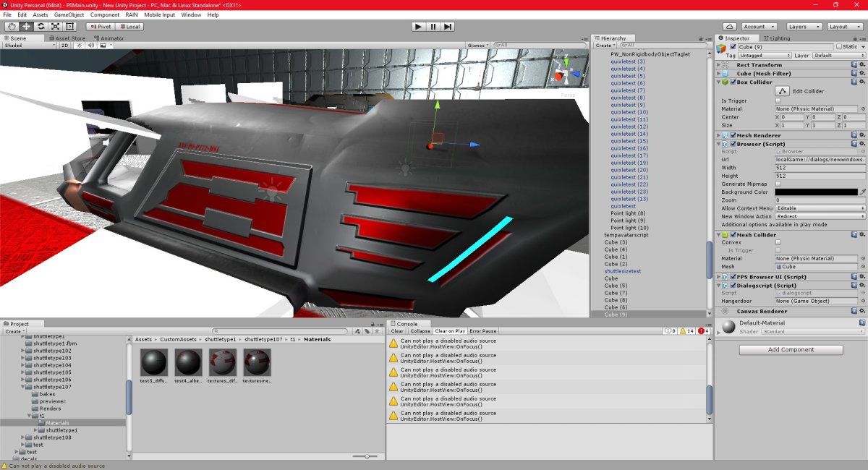Open the RAIN menu
868x470 pixels.
(132, 14)
